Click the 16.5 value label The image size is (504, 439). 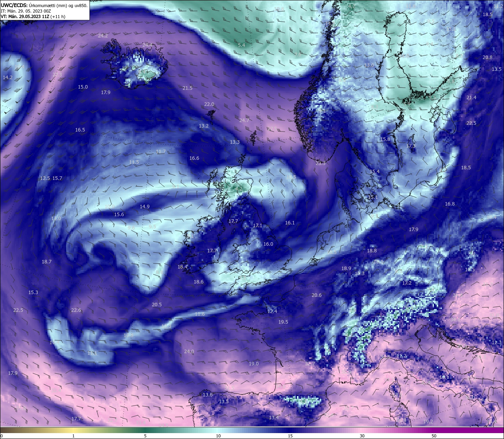(80, 130)
